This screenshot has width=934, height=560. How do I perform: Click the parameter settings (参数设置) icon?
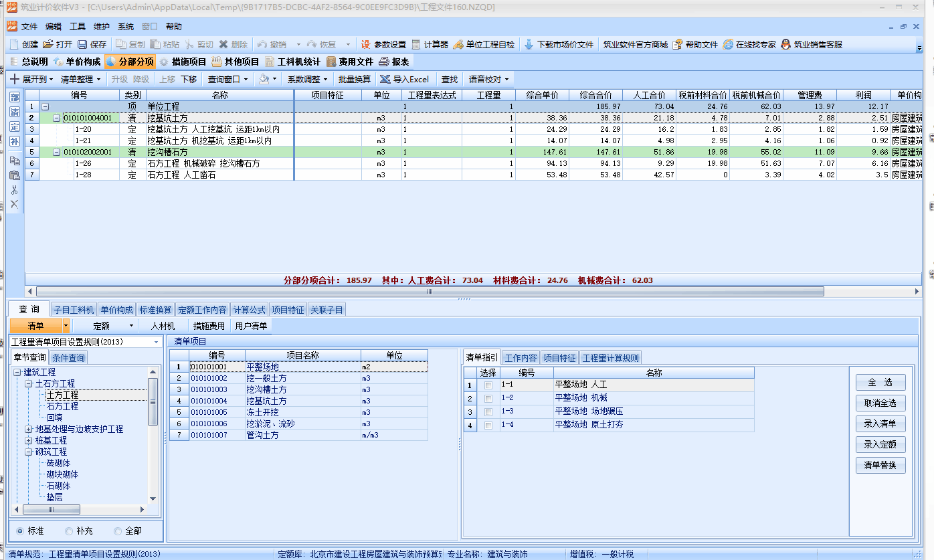366,45
